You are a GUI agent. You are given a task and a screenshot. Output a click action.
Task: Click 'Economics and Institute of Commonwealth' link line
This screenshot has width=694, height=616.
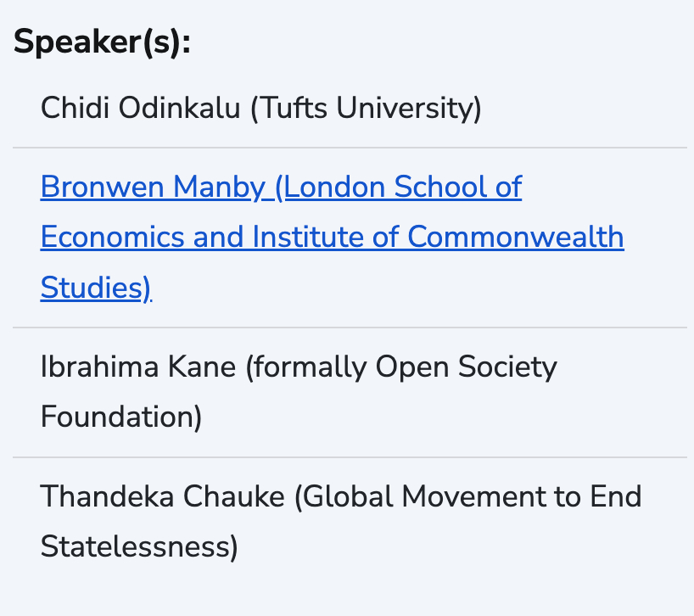332,238
